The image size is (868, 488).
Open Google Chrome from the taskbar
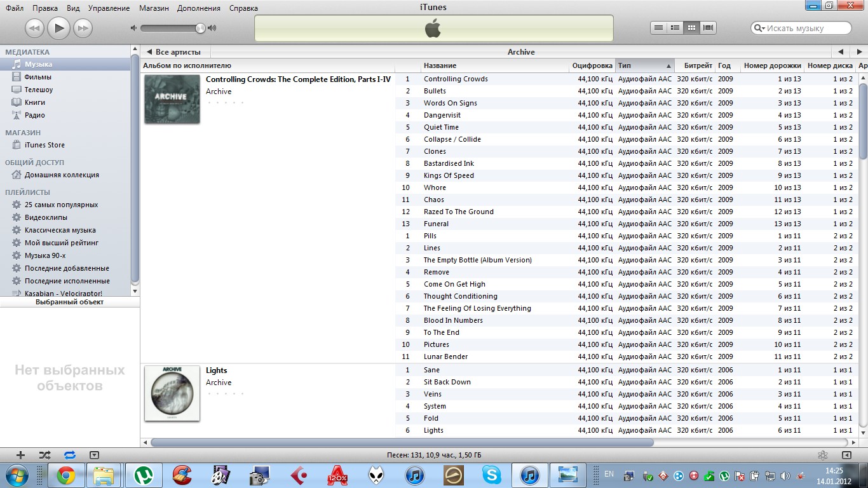click(65, 475)
